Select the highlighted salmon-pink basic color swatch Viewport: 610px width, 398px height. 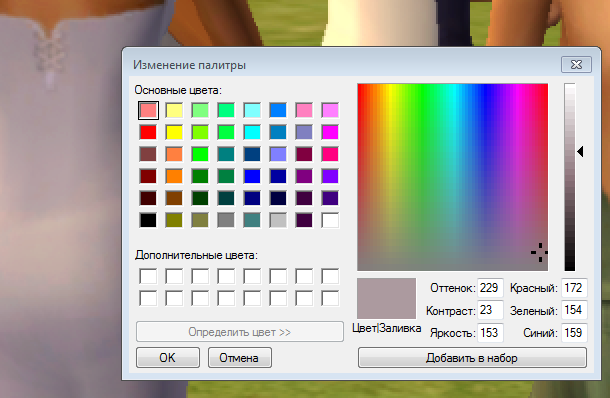148,110
